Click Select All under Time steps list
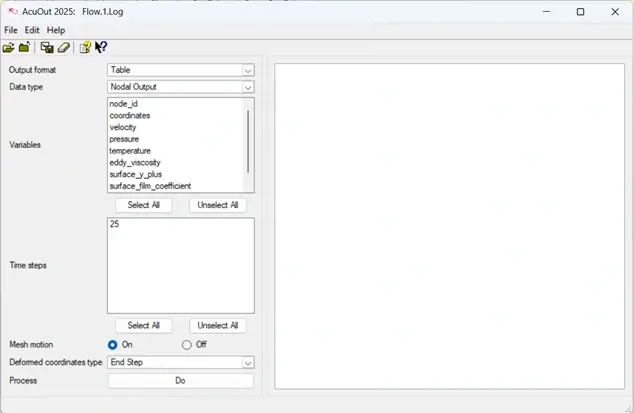Screen dimensions: 634x413 tap(144, 326)
